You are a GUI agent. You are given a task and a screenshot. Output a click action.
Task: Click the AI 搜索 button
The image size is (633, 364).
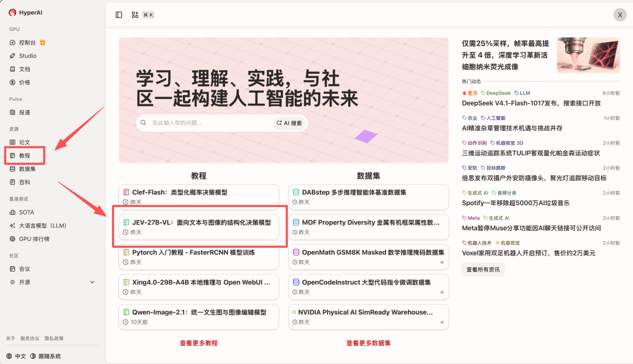coord(290,123)
